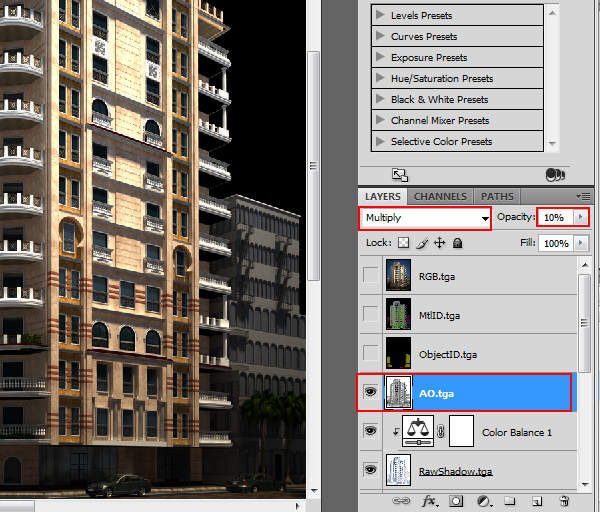
Task: Open the Fill slider arrow
Action: [x=580, y=243]
